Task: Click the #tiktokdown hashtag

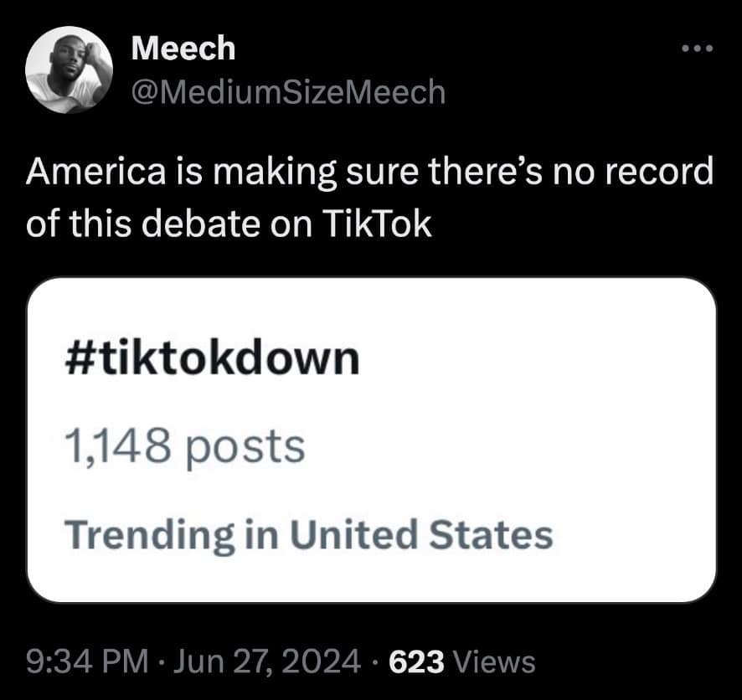Action: [x=211, y=359]
